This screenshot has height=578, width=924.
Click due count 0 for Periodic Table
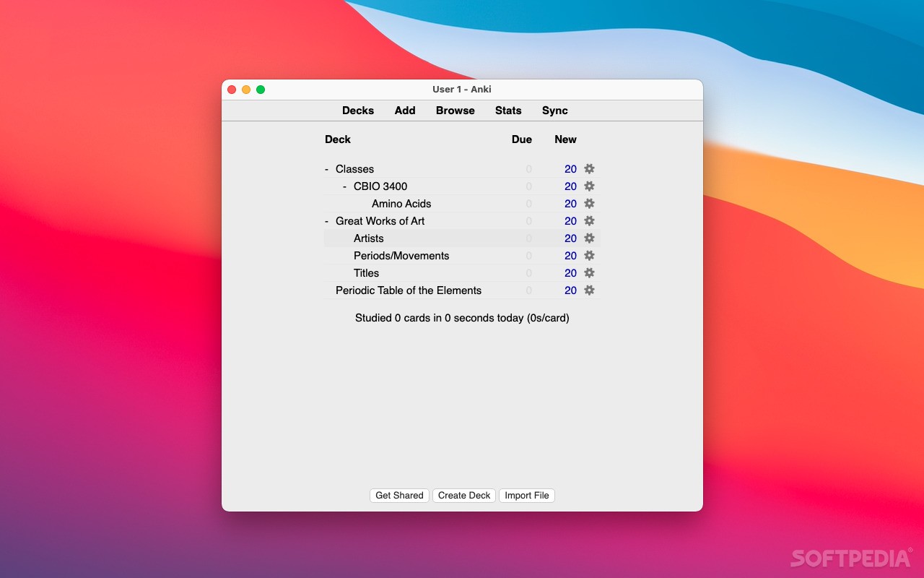coord(529,290)
